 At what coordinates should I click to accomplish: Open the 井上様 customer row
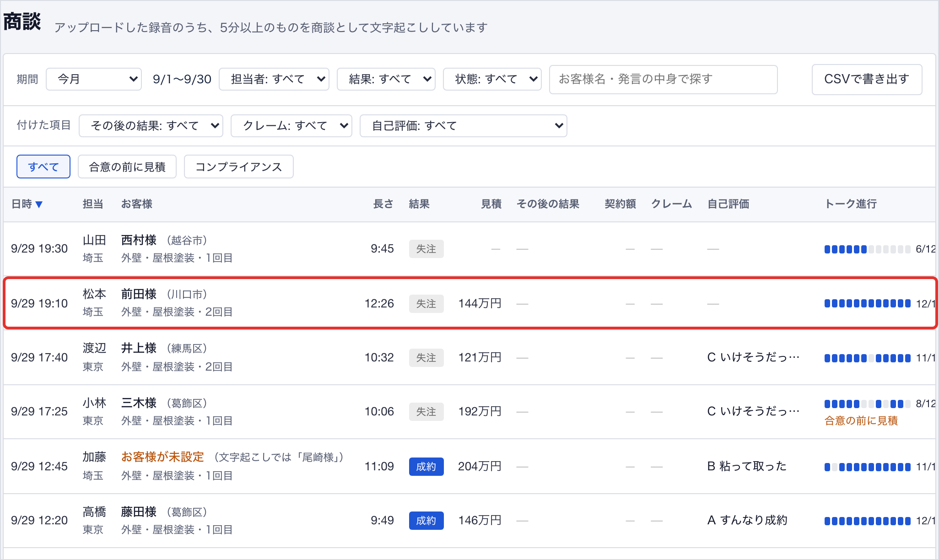tap(469, 357)
